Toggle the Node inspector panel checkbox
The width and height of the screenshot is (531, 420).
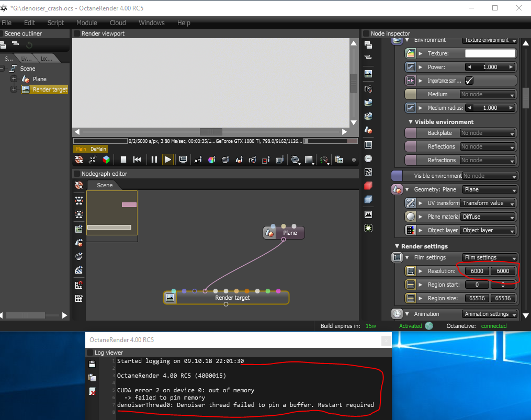(366, 33)
